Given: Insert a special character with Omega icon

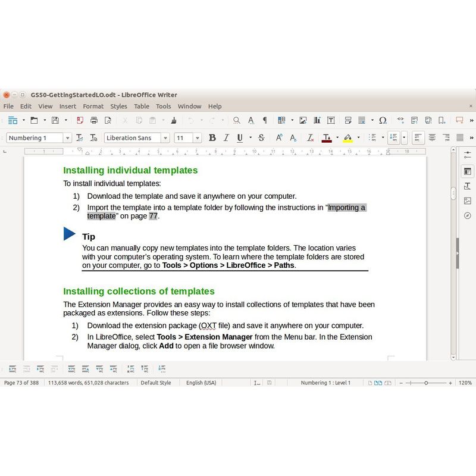Looking at the screenshot, I should click(383, 120).
